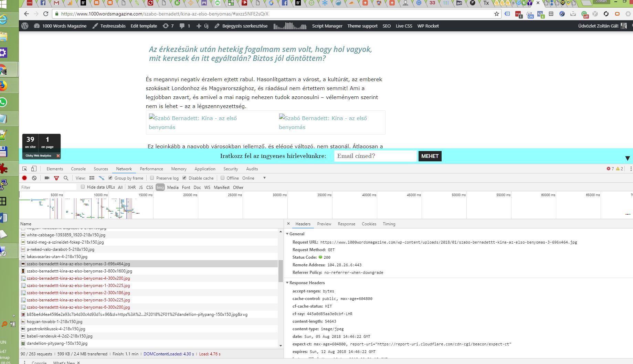633x364 pixels.
Task: Switch to the Timing tab of request
Action: (389, 224)
